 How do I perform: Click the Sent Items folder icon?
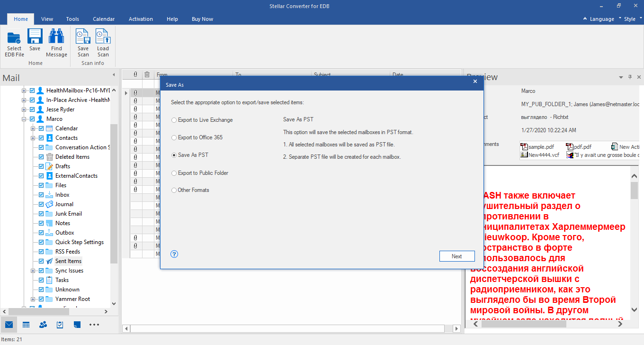point(49,261)
